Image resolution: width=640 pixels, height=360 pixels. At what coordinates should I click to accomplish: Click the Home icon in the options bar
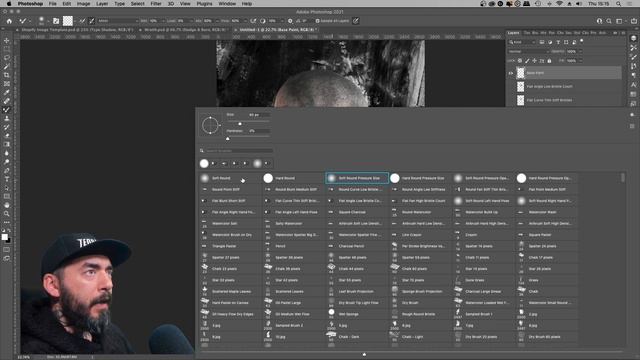9,21
